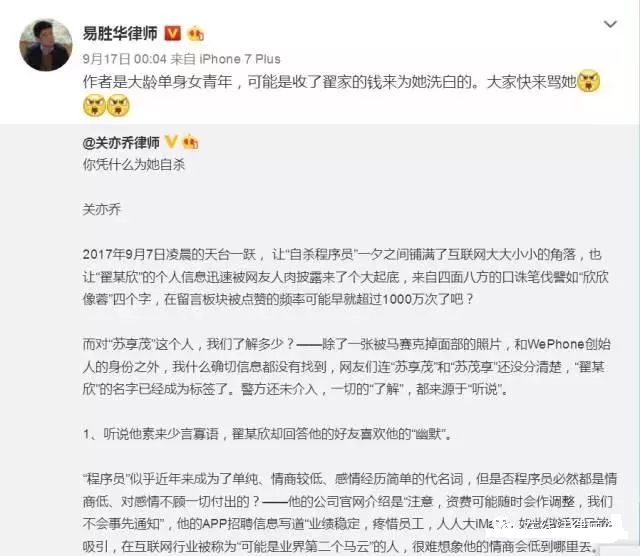The image size is (640, 556).
Task: Click the paragraph starting 而对"苏享茂"这个人
Action: click(347, 367)
